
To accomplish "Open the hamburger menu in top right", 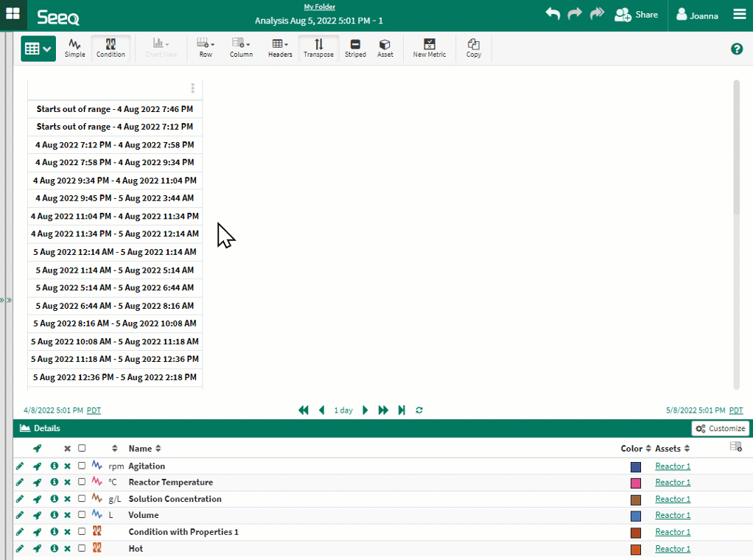I will pos(739,15).
